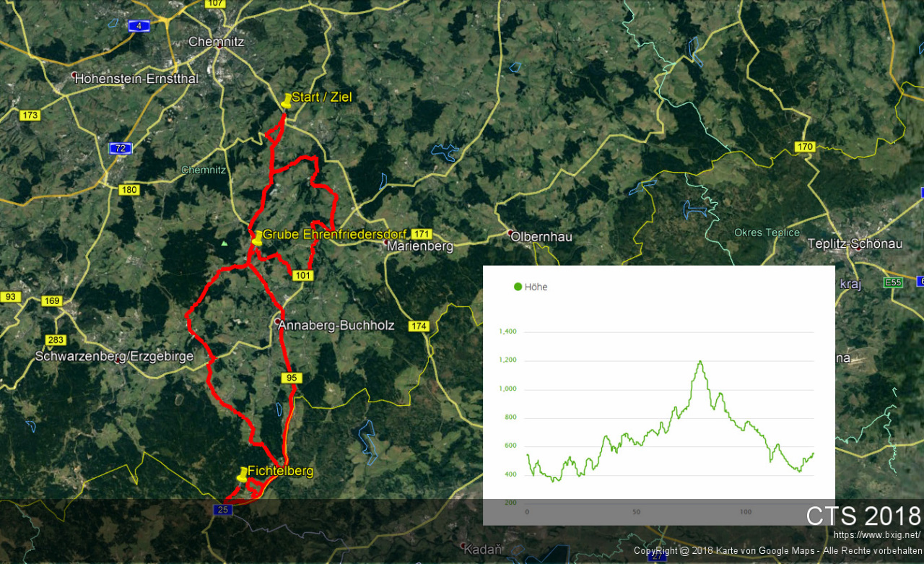The image size is (924, 564).
Task: Click the blue road 25 shield
Action: [x=222, y=510]
